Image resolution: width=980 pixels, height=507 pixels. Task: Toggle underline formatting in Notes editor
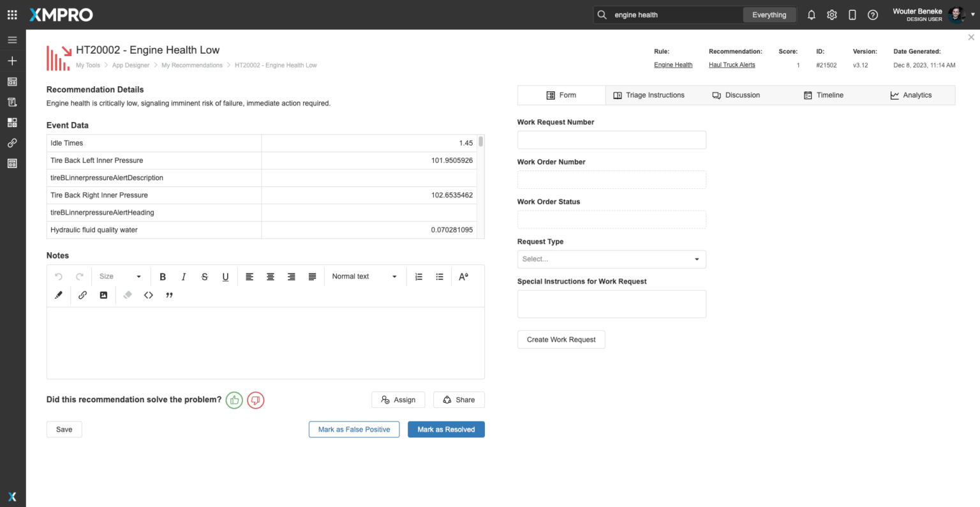coord(225,276)
